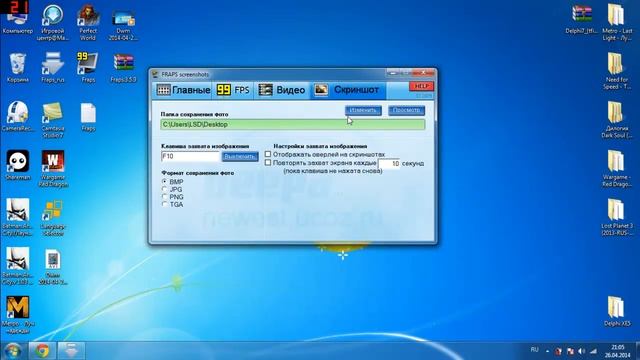Click the red HELP button
This screenshot has width=640, height=360.
(x=421, y=86)
